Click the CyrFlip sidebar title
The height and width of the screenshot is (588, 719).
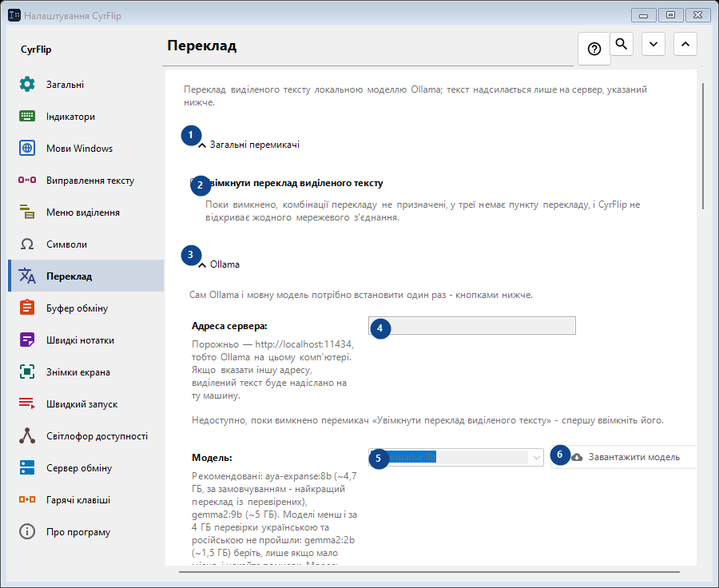36,49
